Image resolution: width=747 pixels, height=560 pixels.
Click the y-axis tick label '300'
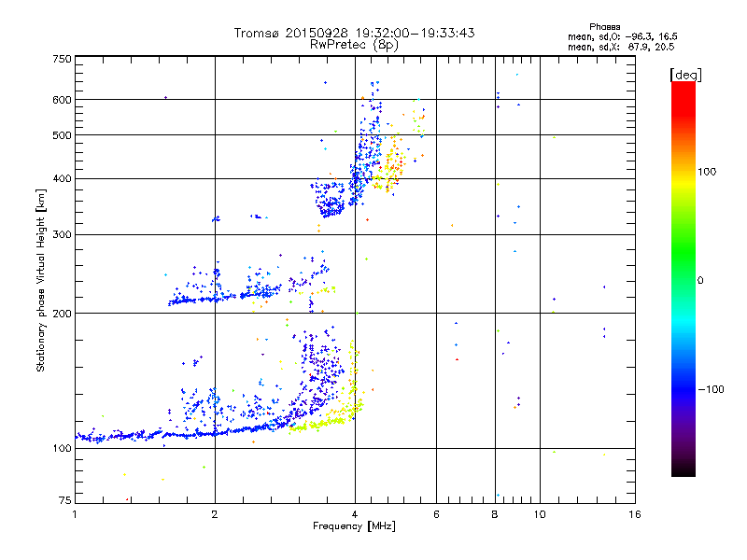[63, 235]
